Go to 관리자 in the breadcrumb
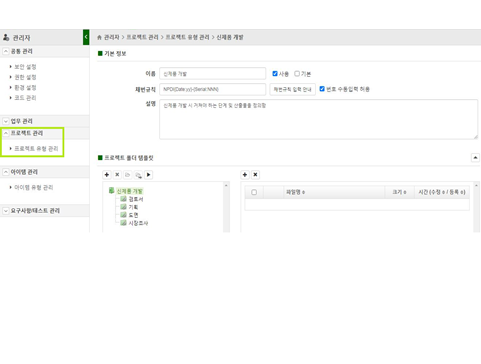Viewport: 481px width, 364px height. coord(112,37)
